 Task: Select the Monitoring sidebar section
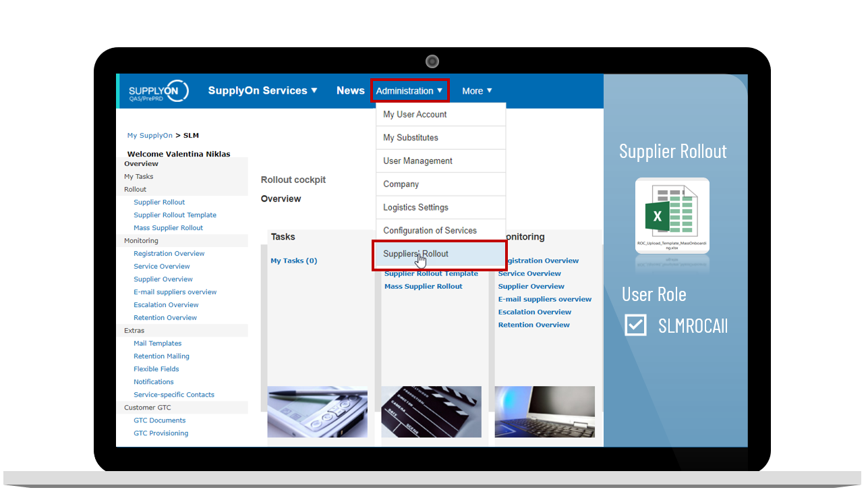click(x=141, y=241)
